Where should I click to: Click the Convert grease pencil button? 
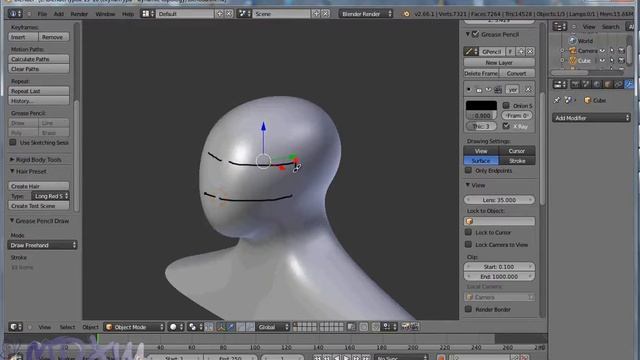point(517,73)
